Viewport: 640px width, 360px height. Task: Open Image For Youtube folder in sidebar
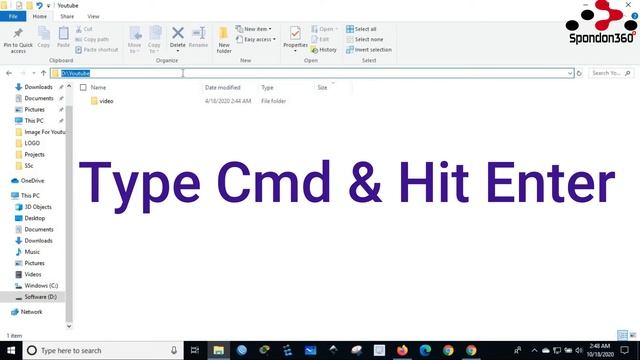[40, 132]
